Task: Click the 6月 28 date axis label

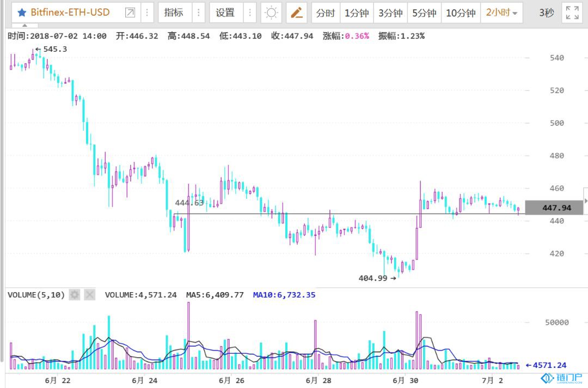Action: coord(318,380)
